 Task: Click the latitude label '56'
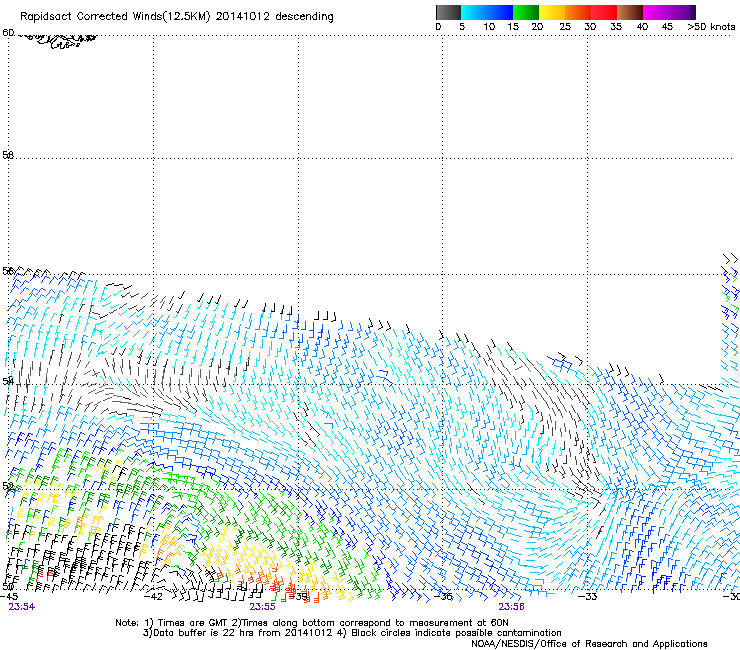point(8,271)
